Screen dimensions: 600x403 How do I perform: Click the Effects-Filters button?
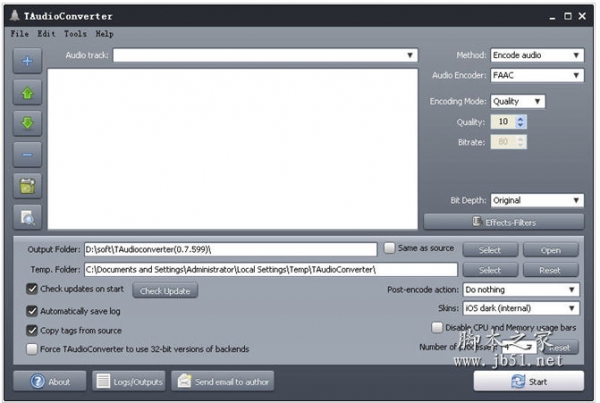(504, 222)
